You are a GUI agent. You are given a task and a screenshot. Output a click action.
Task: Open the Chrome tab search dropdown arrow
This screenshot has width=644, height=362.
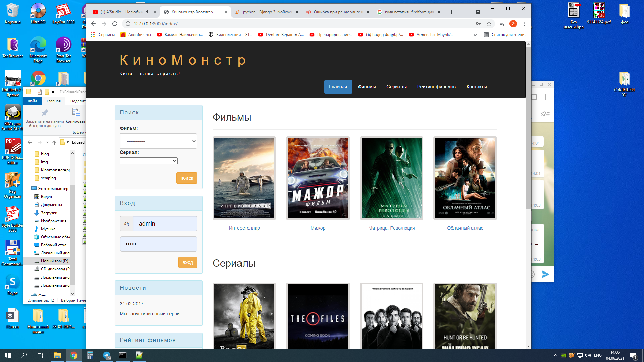click(x=478, y=12)
